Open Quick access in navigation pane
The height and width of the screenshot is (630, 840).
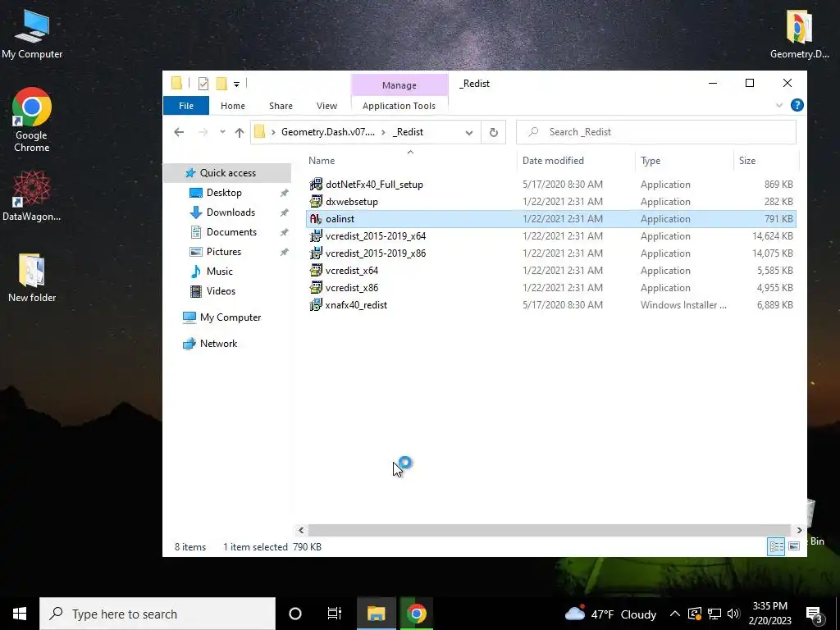click(228, 173)
